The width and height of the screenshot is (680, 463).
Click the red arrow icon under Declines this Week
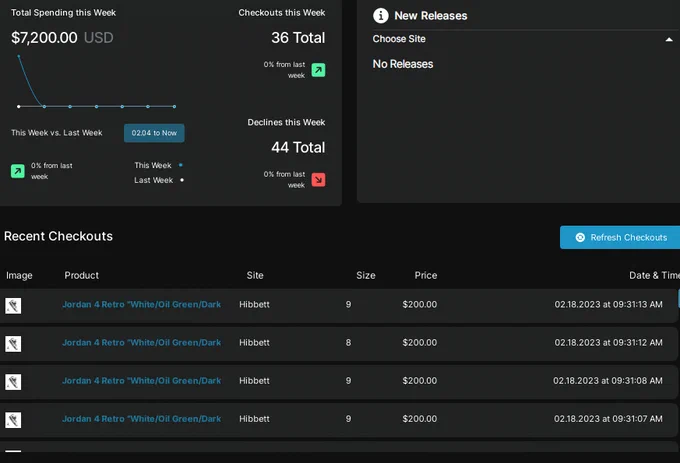pos(318,179)
